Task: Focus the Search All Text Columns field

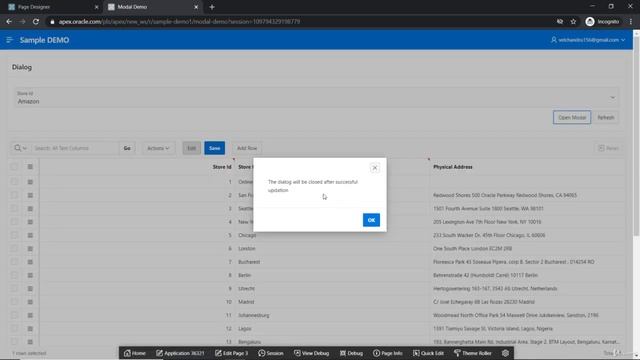Action: tap(75, 148)
